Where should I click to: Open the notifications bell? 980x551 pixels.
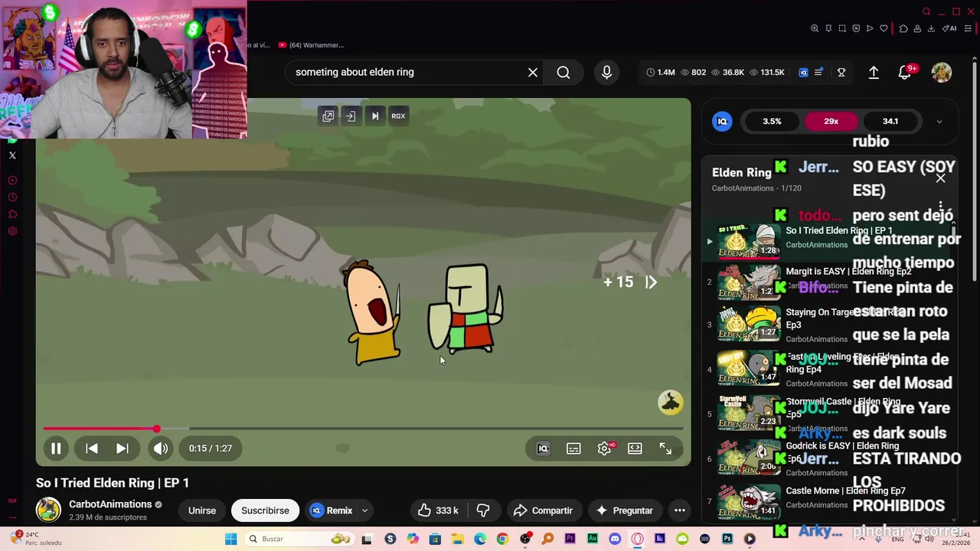[905, 72]
